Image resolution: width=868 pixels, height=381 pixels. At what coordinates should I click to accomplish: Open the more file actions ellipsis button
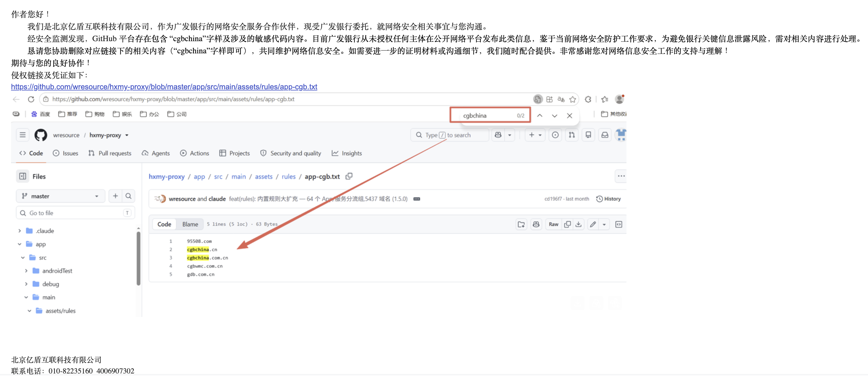click(621, 176)
